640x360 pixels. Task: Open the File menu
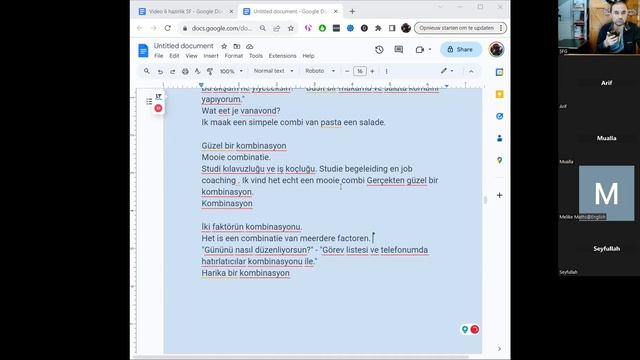(x=159, y=56)
